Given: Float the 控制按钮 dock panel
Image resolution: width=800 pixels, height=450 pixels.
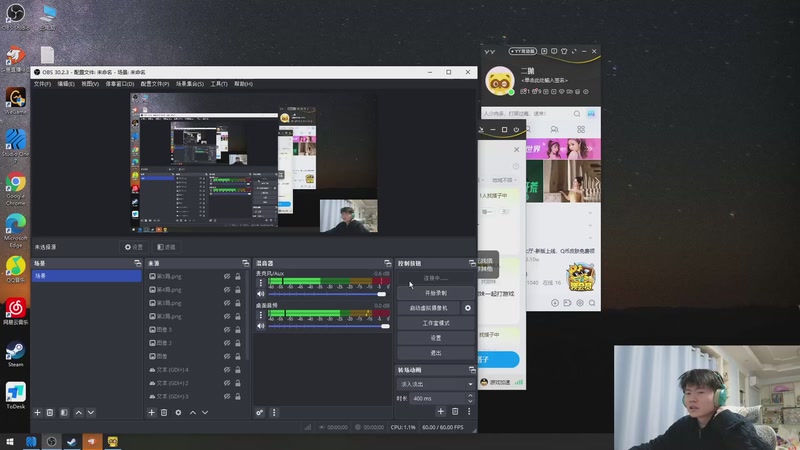Looking at the screenshot, I should pos(472,263).
